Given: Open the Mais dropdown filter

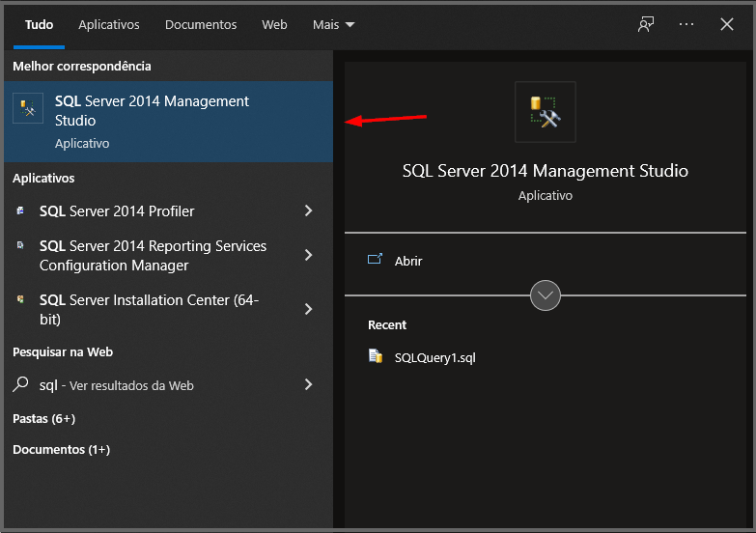Looking at the screenshot, I should click(x=334, y=24).
